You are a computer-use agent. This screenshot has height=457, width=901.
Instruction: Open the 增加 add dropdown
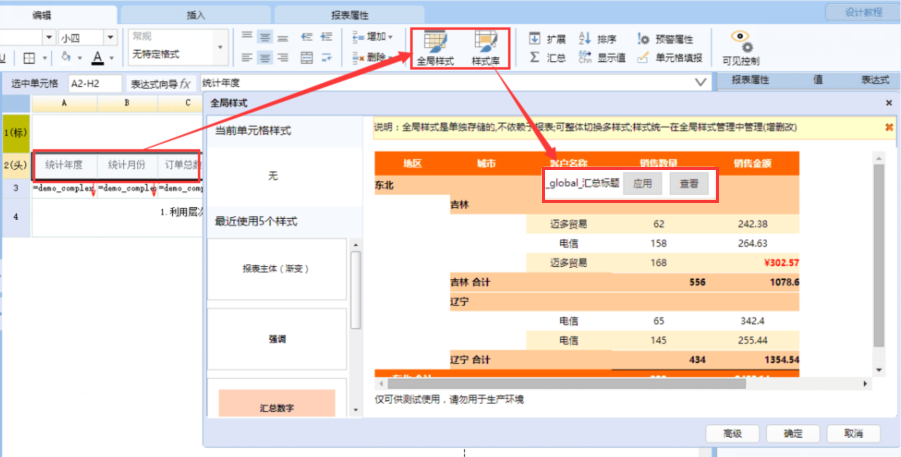pyautogui.click(x=371, y=37)
